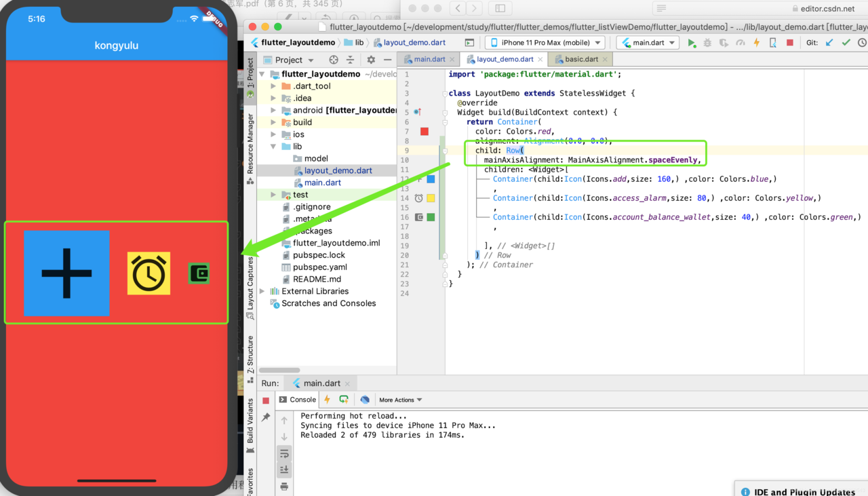Select the Console tab
The image size is (868, 496).
[298, 400]
